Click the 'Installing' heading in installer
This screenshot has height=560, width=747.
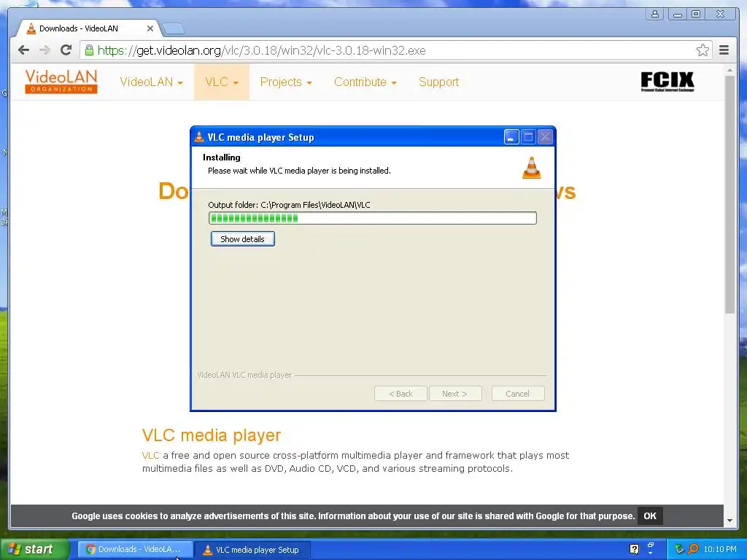click(222, 157)
